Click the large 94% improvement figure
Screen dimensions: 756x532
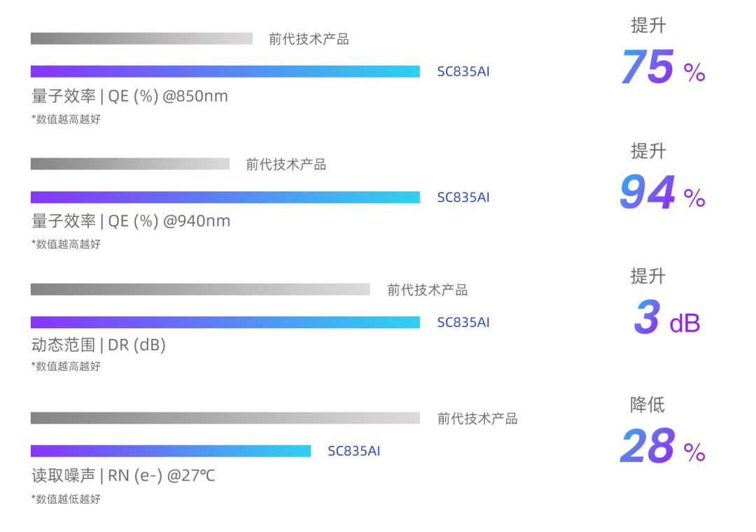tap(662, 194)
